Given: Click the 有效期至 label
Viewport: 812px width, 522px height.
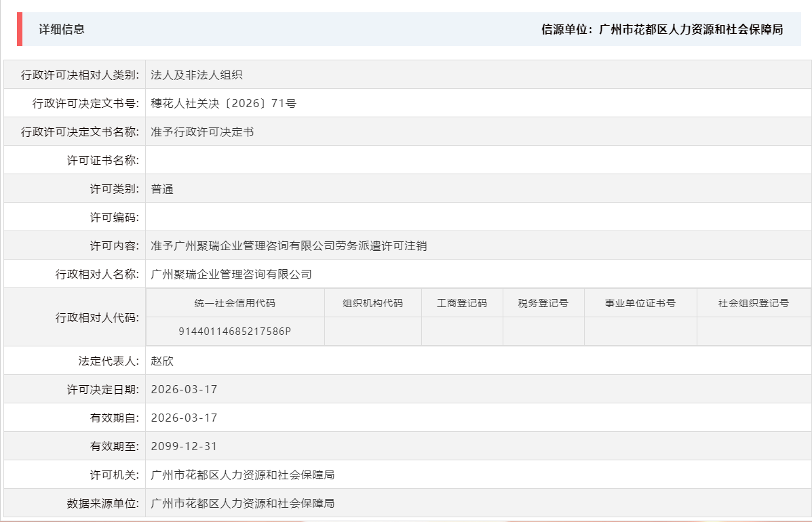Looking at the screenshot, I should tap(115, 447).
